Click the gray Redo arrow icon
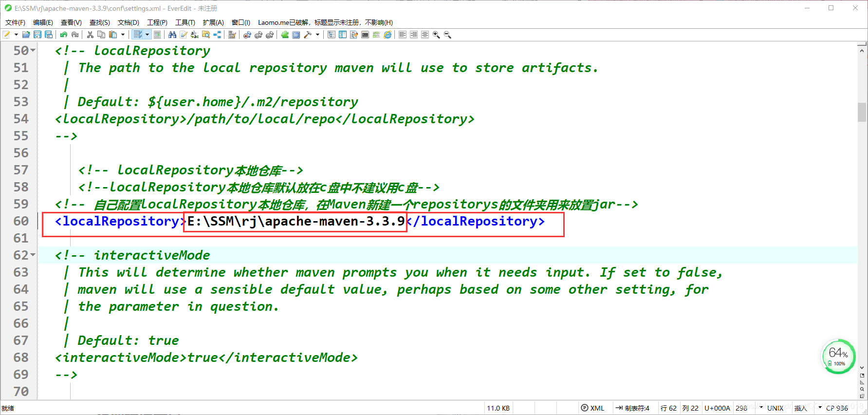 coord(74,35)
